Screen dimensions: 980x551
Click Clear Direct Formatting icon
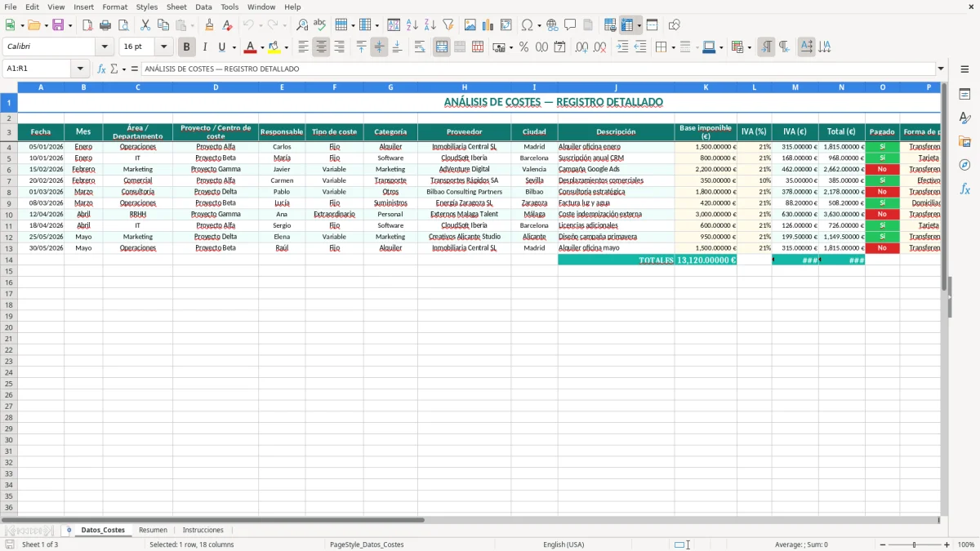tap(227, 25)
